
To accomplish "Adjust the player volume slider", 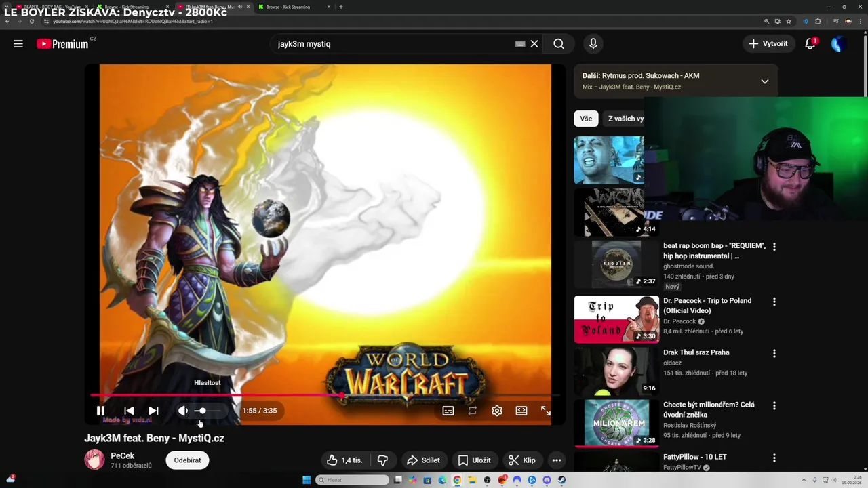I will 208,411.
